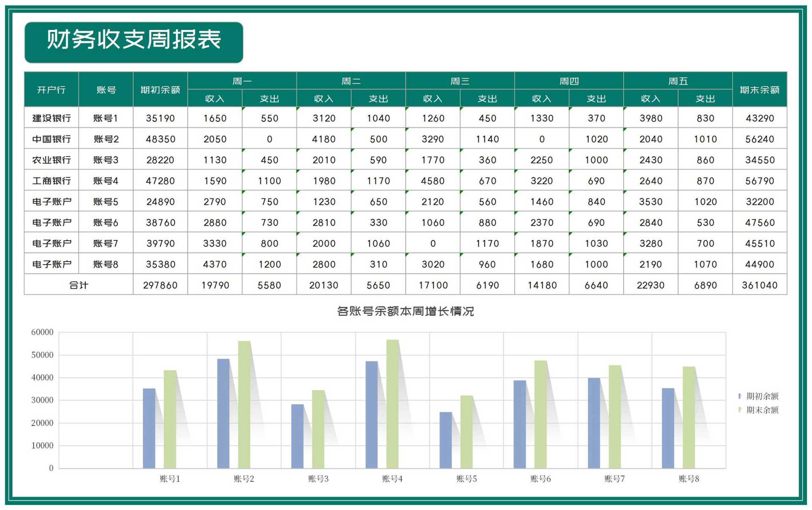Screen dimensions: 812x510
Task: Select the 工商银行 row label
Action: coord(51,181)
